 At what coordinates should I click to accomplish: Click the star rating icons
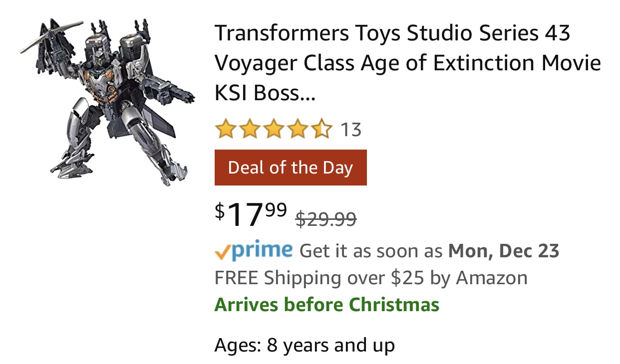coord(274,130)
